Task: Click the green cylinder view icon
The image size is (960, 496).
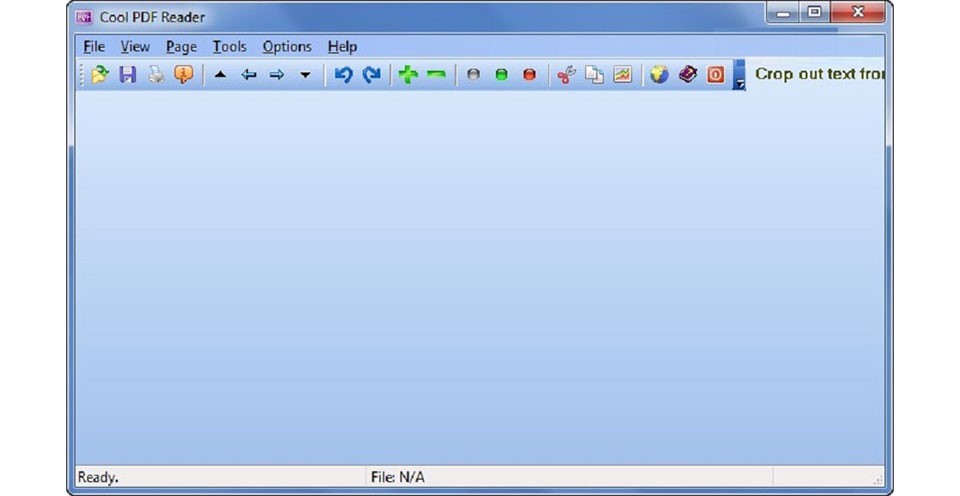Action: 501,75
